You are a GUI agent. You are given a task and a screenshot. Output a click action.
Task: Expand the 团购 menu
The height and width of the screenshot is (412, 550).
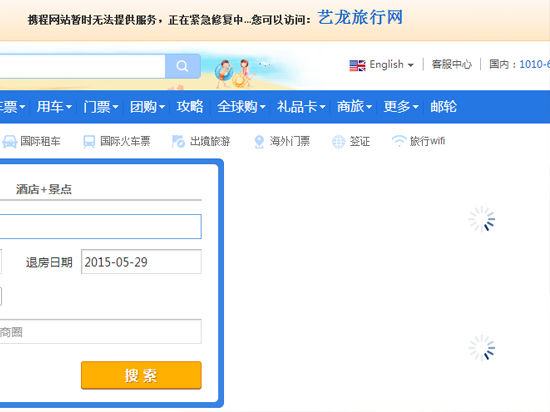pyautogui.click(x=147, y=107)
